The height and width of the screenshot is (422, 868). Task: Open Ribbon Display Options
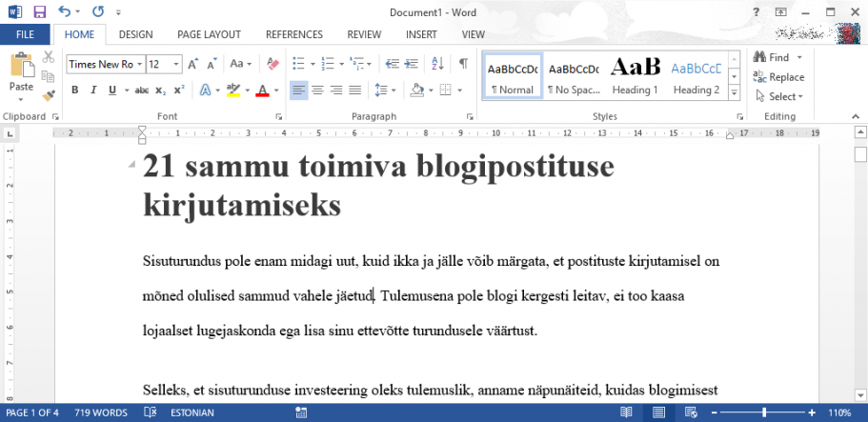click(780, 11)
